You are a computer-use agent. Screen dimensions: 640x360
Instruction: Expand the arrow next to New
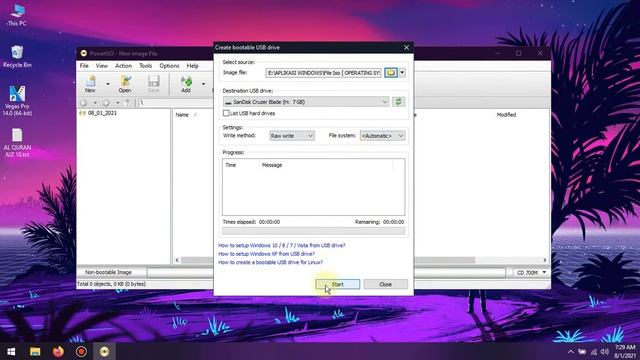[x=108, y=84]
